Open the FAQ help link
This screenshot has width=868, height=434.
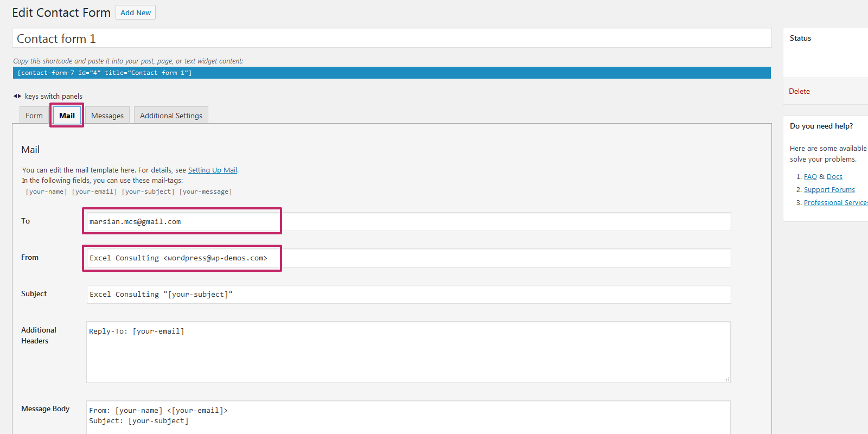tap(810, 177)
